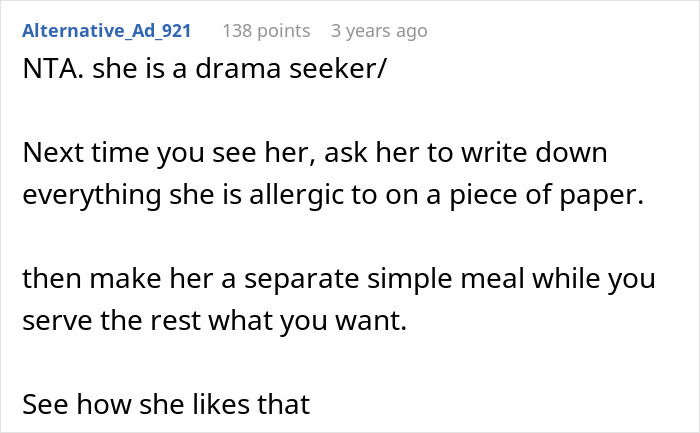Click the line 'serve the rest what you want.'
Screen dimensions: 700x433
pos(215,321)
